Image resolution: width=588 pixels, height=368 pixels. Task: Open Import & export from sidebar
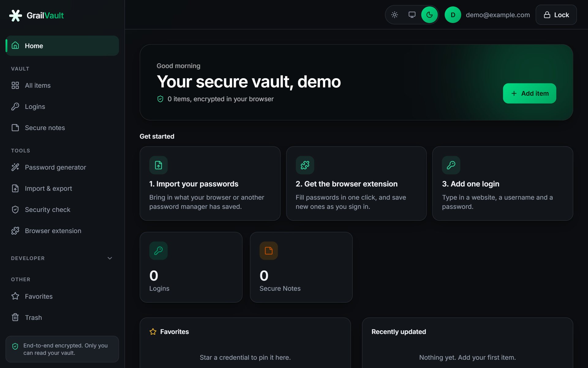pos(62,188)
